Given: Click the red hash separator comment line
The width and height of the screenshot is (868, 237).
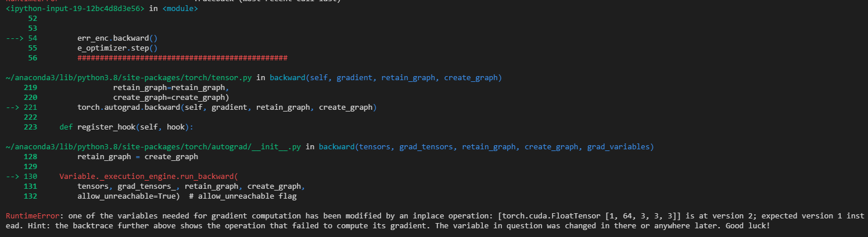Looking at the screenshot, I should (x=182, y=58).
